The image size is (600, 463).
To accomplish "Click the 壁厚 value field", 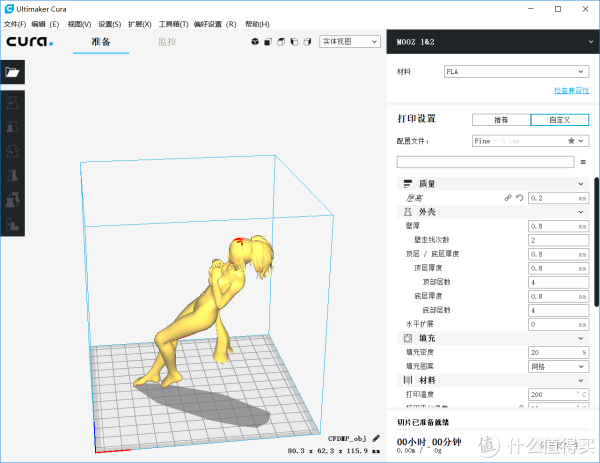I will (558, 226).
